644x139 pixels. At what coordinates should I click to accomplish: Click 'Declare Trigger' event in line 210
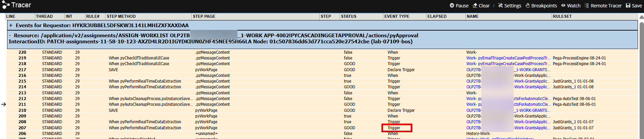[401, 110]
